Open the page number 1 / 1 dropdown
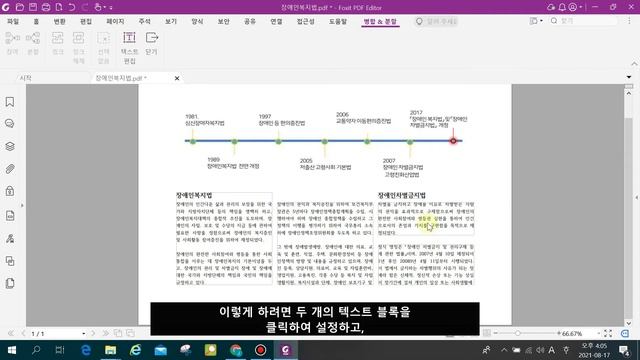640x360 pixels. coord(84,333)
